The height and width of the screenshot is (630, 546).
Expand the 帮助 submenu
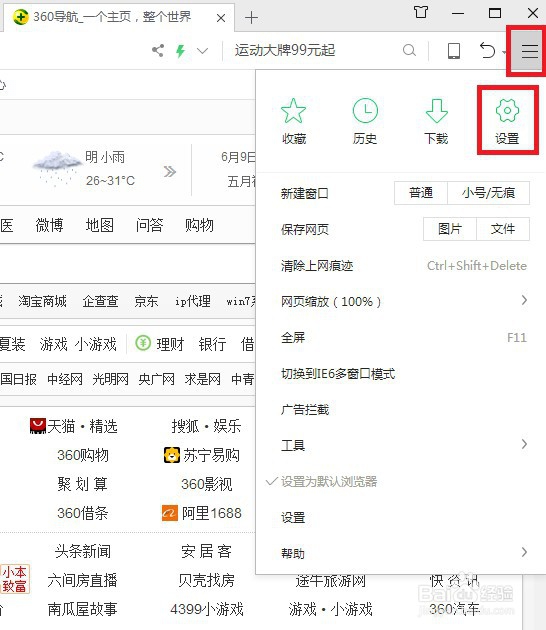pyautogui.click(x=400, y=553)
